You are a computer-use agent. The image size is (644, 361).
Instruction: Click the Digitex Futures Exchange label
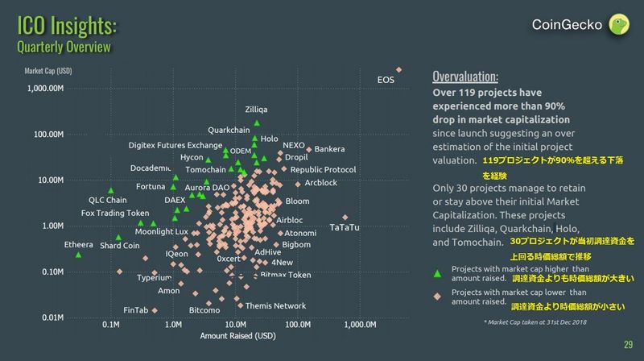(x=175, y=145)
